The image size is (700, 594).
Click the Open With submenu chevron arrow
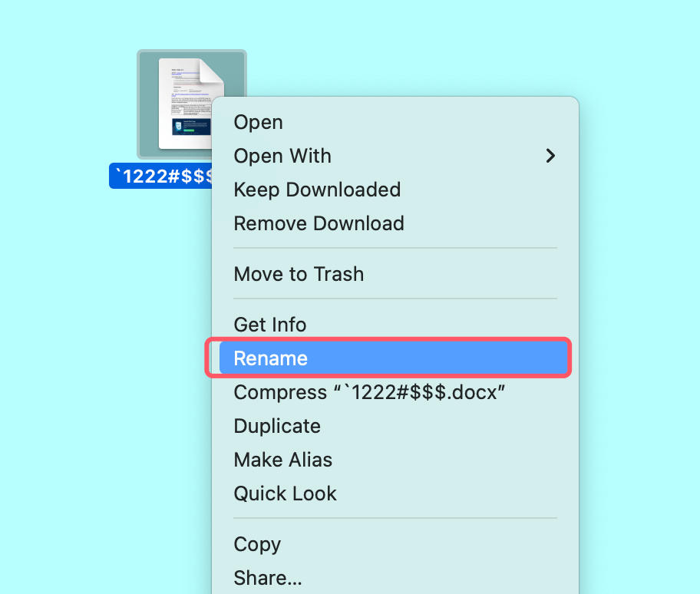tap(550, 156)
